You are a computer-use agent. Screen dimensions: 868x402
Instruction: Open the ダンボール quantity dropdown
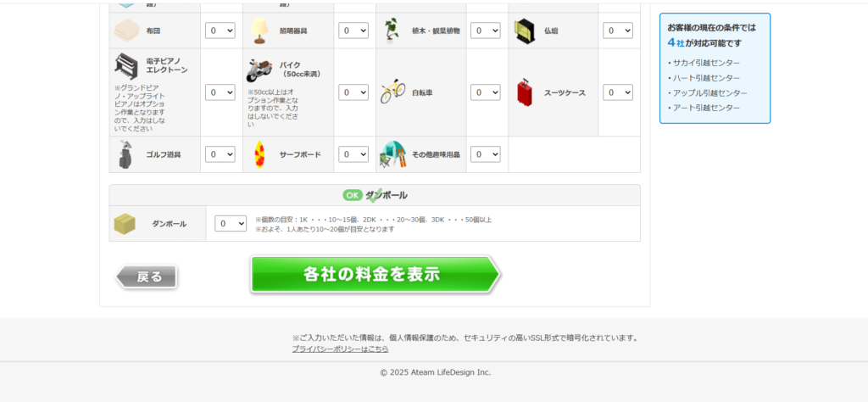(231, 223)
